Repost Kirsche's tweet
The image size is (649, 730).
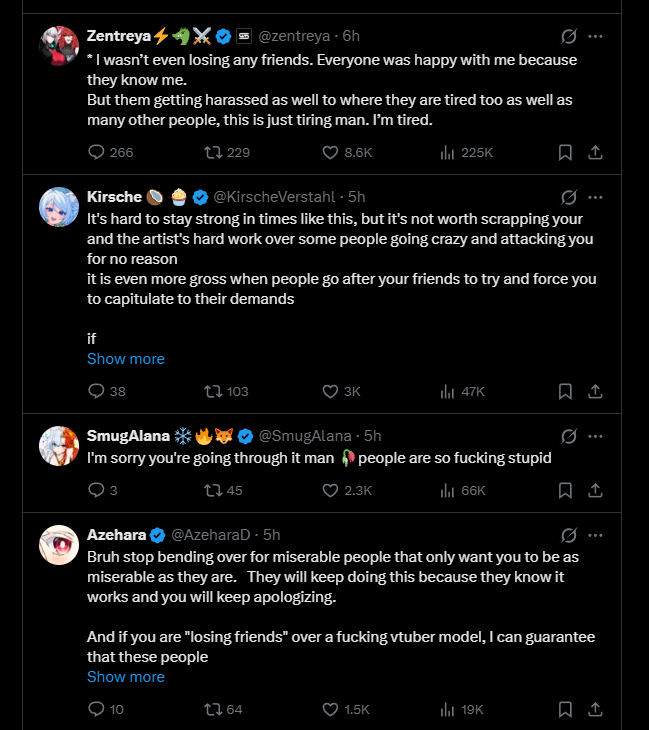click(212, 391)
